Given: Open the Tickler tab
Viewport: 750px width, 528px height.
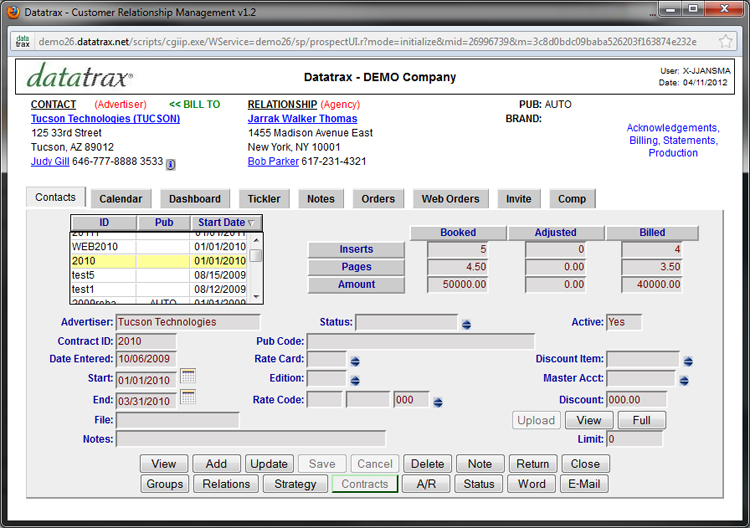Looking at the screenshot, I should [x=264, y=198].
